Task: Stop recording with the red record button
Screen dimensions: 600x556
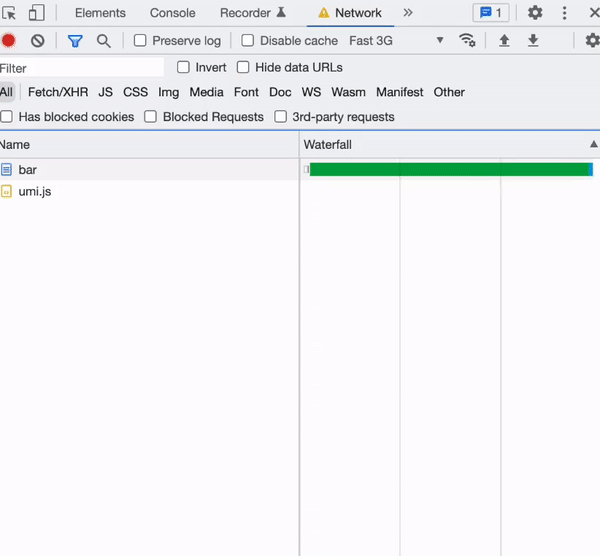Action: [x=8, y=41]
